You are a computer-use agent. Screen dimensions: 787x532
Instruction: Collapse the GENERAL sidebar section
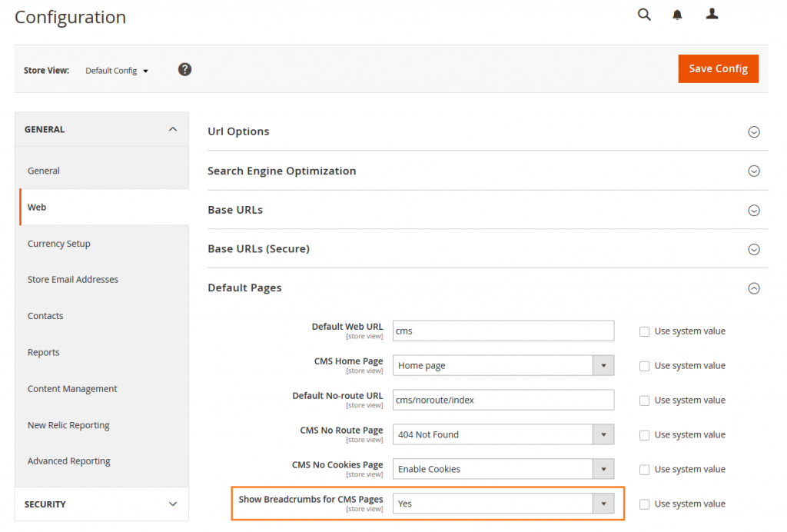(102, 129)
